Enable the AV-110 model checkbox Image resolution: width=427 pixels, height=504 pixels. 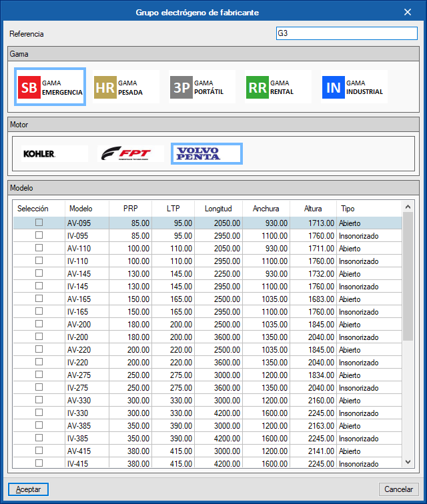click(x=39, y=248)
